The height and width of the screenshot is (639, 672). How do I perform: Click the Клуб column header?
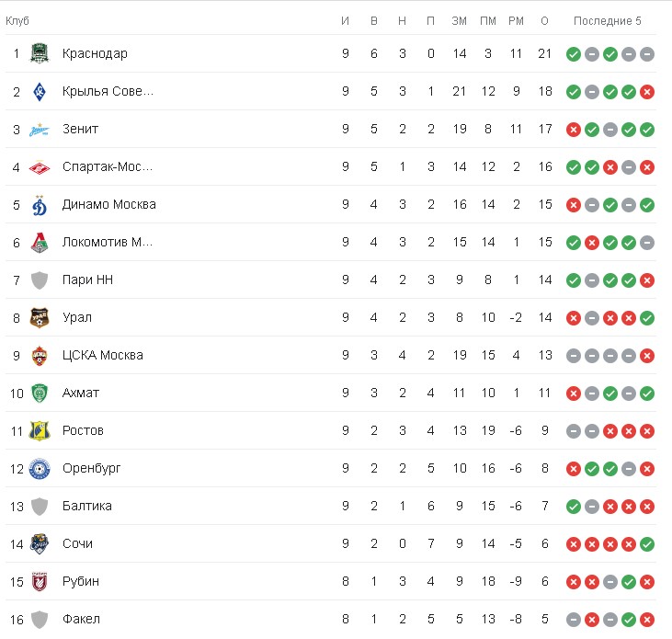coord(17,21)
